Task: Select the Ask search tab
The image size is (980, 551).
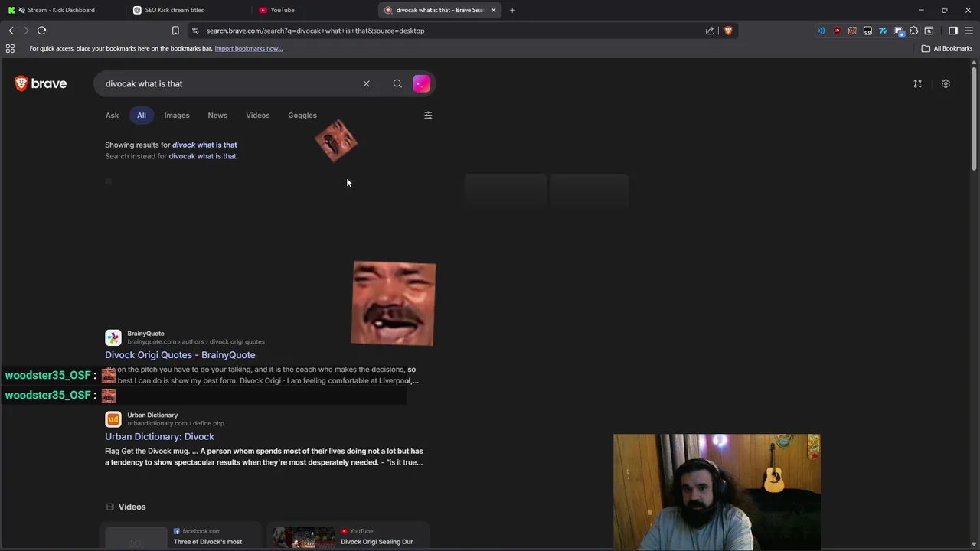Action: [x=112, y=116]
